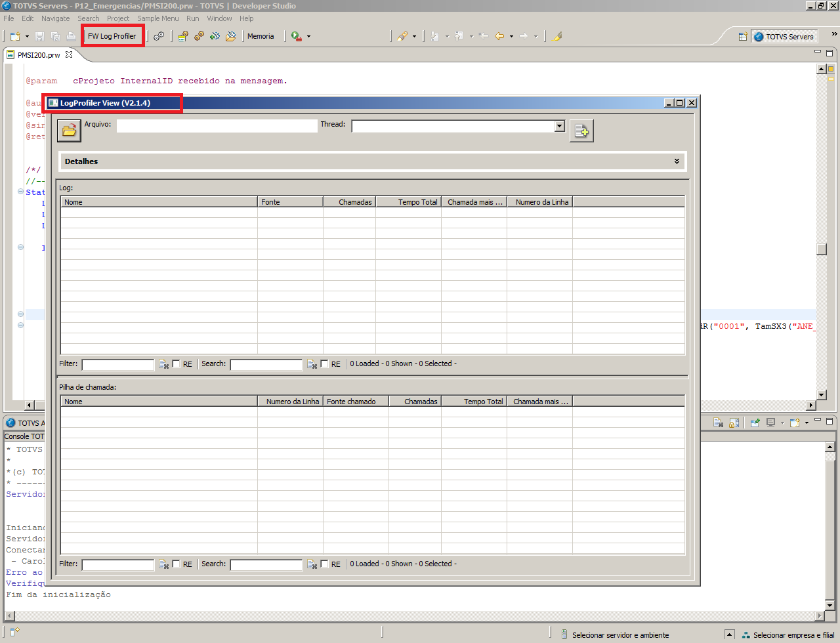
Task: Open the FW Log Profiler toolbar button
Action: pyautogui.click(x=112, y=36)
